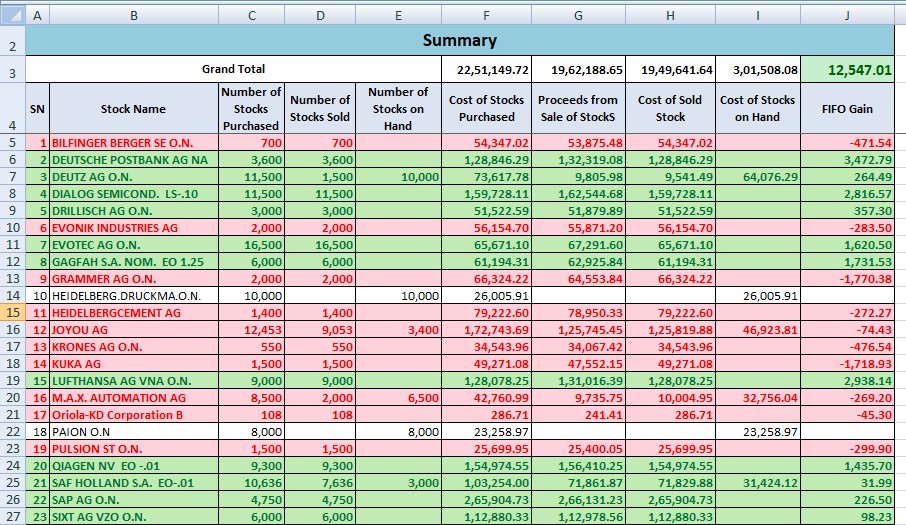The image size is (906, 525).
Task: Select column J header
Action: pyautogui.click(x=847, y=16)
